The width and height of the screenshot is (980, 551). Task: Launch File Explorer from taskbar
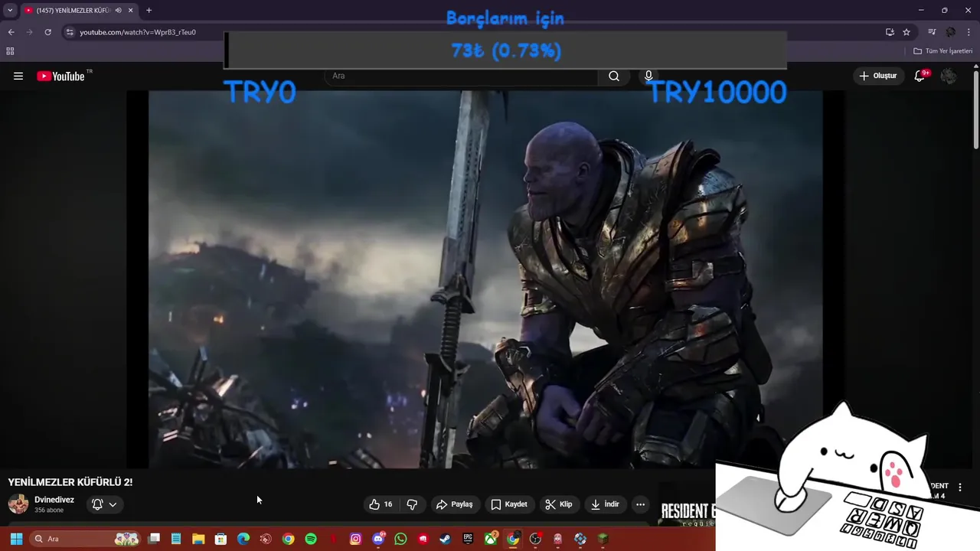(198, 539)
